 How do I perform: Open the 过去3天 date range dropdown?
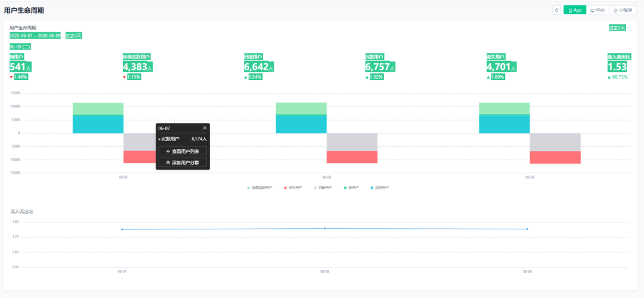(619, 27)
